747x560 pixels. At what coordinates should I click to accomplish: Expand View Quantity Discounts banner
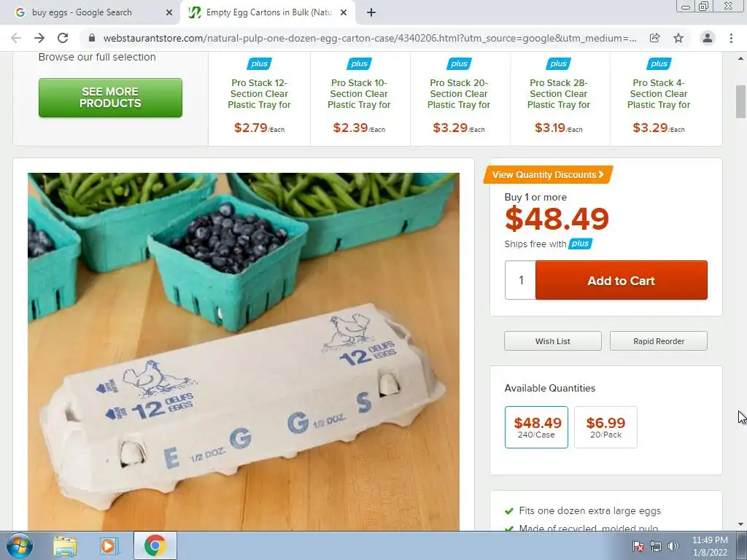549,175
